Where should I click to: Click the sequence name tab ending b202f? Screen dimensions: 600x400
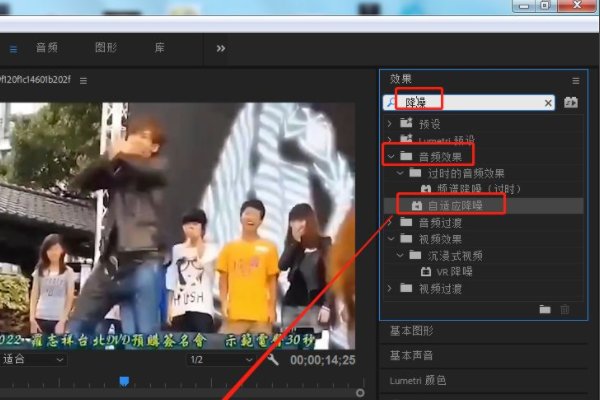pyautogui.click(x=35, y=80)
